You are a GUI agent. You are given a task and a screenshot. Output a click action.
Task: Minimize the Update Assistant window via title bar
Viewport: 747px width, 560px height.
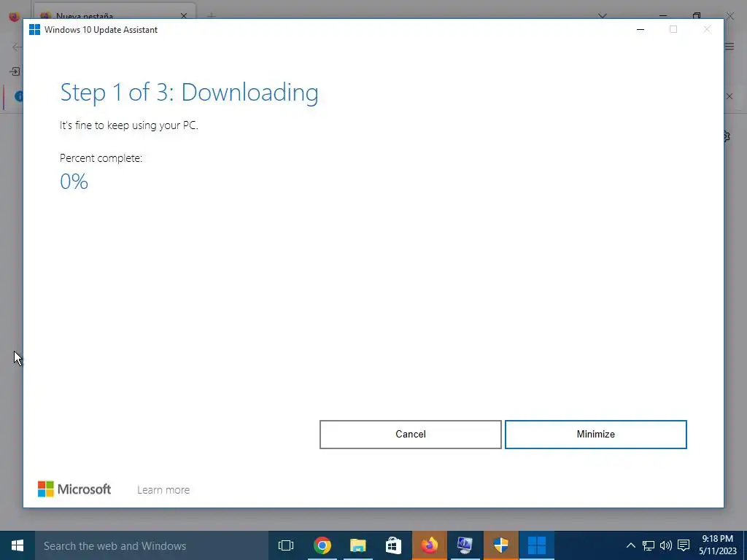tap(640, 29)
